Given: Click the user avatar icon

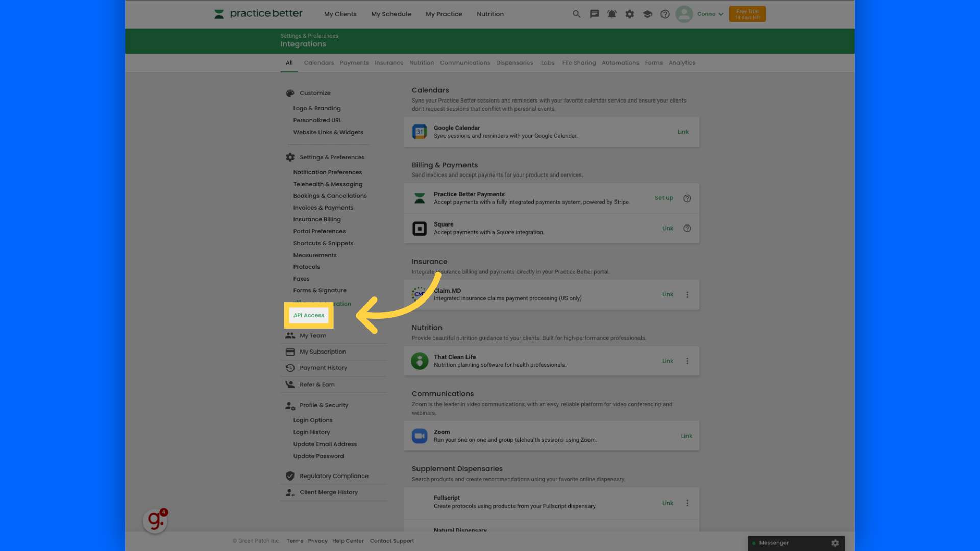Looking at the screenshot, I should pyautogui.click(x=684, y=14).
